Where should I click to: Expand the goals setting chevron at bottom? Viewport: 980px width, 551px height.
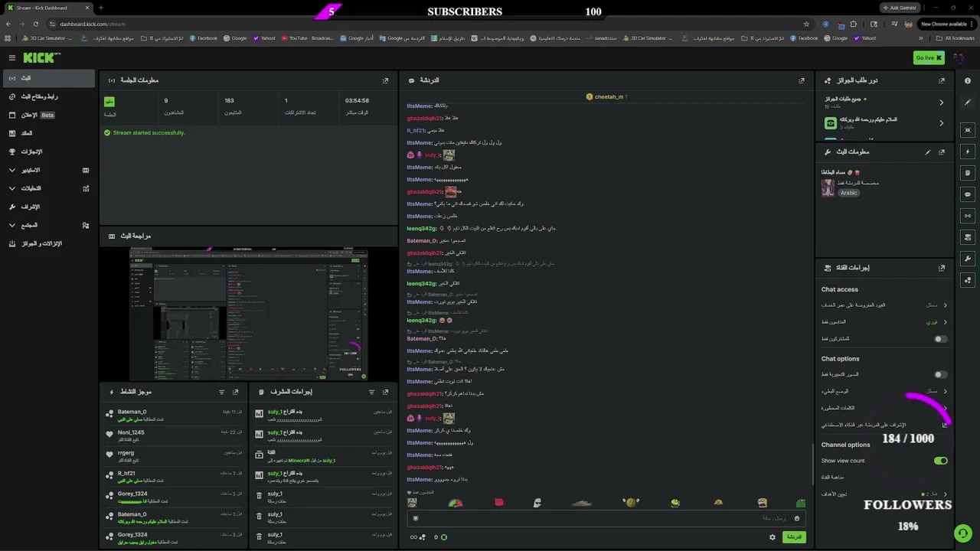click(945, 494)
